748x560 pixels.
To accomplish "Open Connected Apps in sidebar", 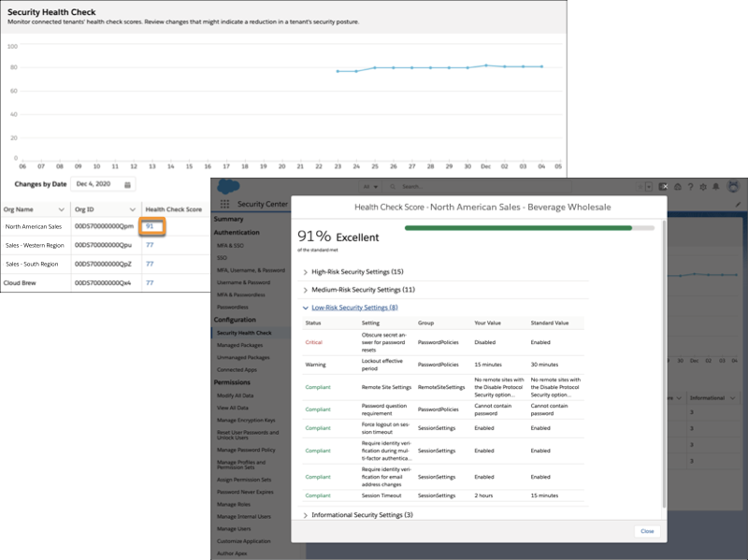I will [237, 369].
